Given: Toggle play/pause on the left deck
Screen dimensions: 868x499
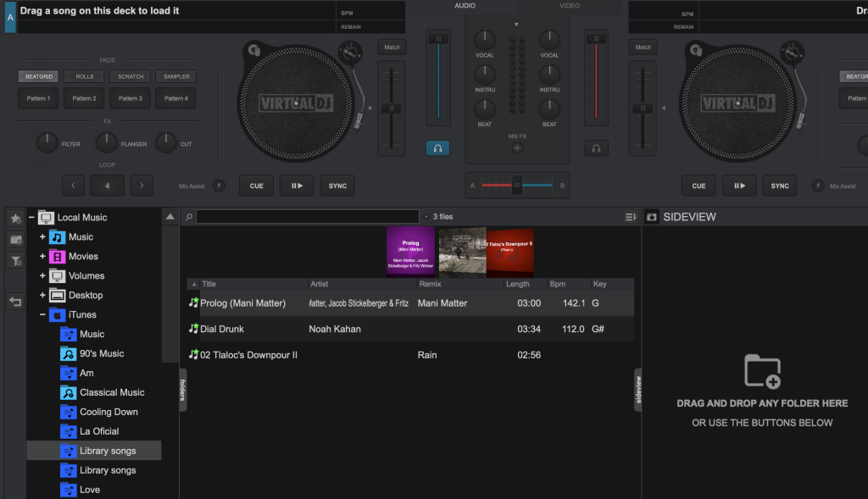Looking at the screenshot, I should coord(297,186).
